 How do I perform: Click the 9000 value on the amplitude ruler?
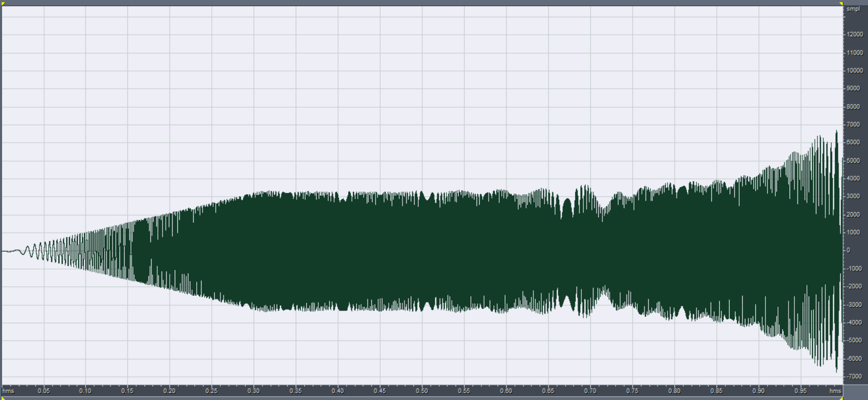pos(853,88)
